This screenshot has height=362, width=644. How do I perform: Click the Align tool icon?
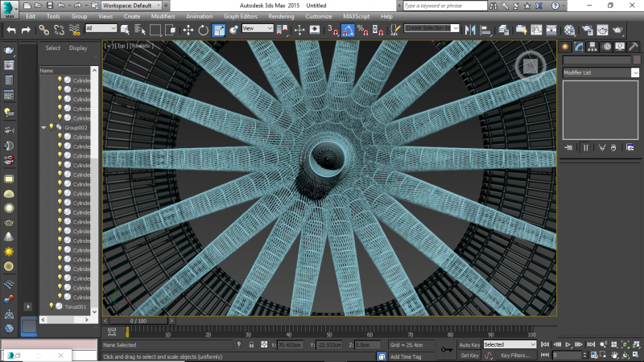(x=485, y=30)
